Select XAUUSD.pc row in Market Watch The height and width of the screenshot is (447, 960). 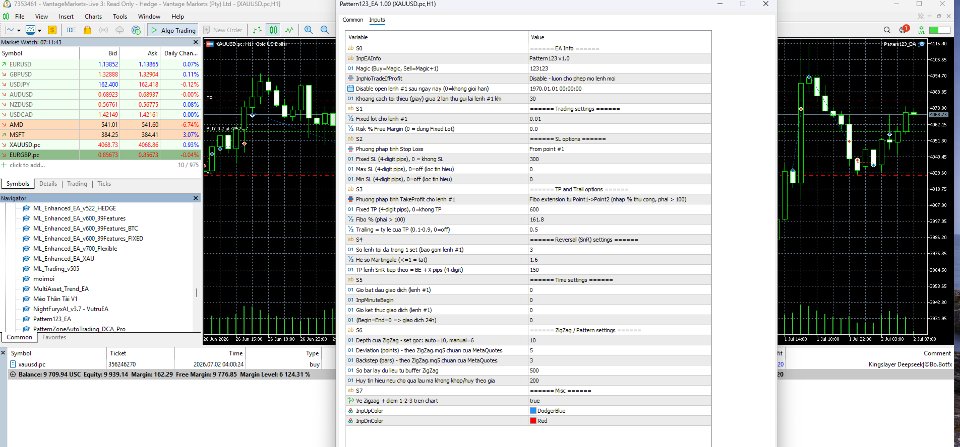click(101, 145)
